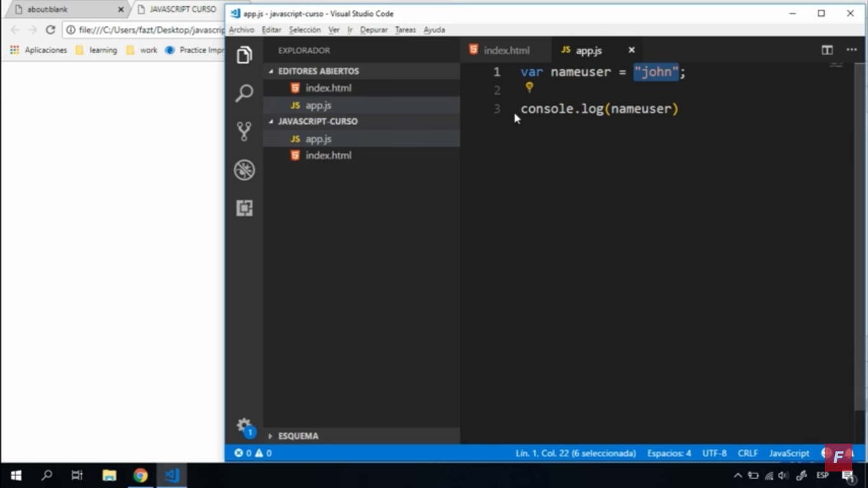Open the Depurar menu
The image size is (868, 488).
click(374, 30)
